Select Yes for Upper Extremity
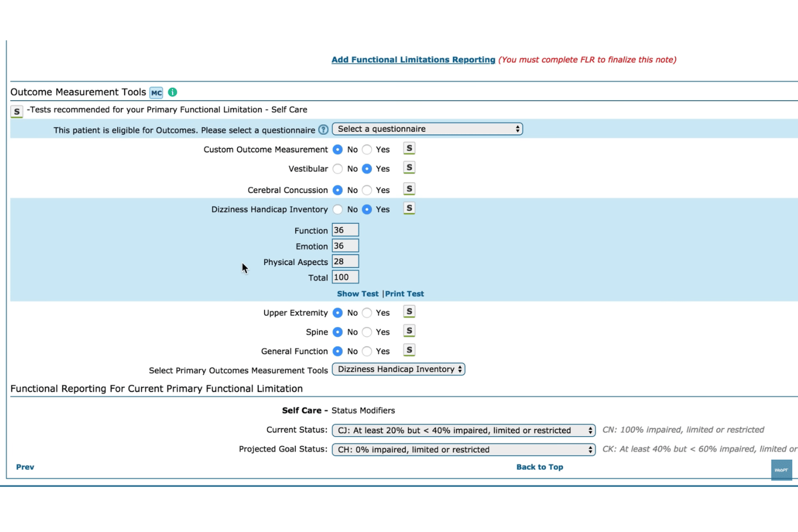 [x=367, y=313]
